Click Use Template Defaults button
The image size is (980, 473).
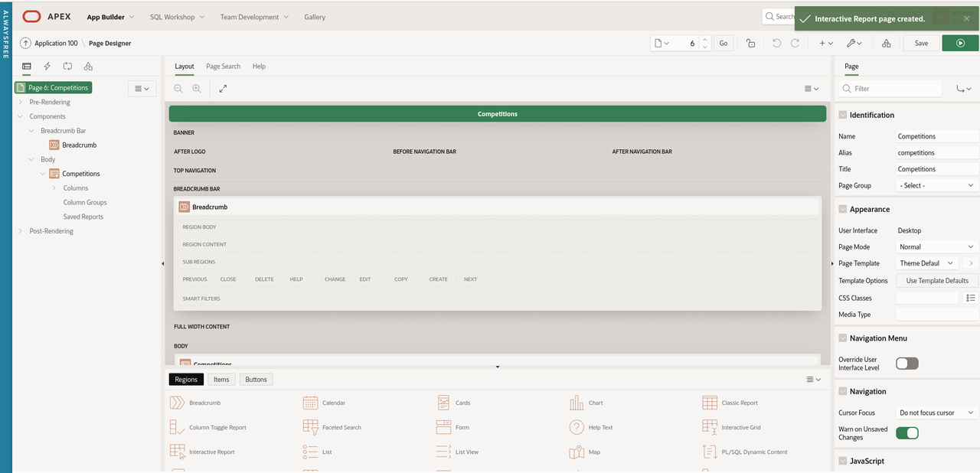[936, 281]
